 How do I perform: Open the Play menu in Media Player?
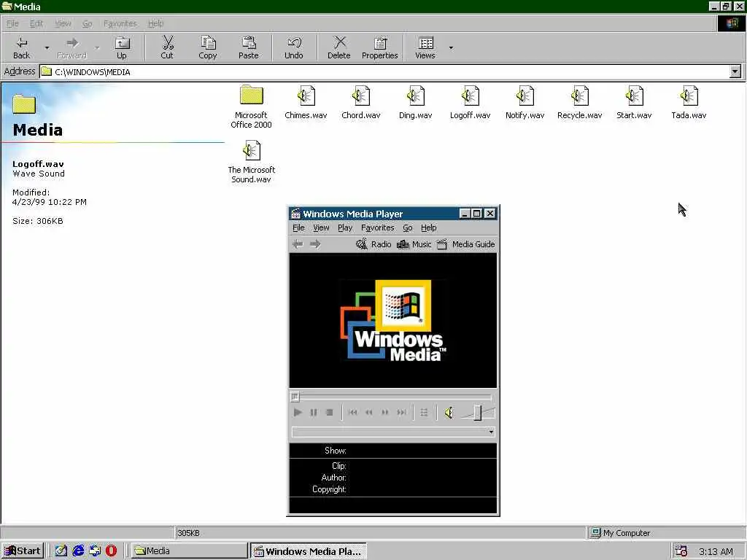point(345,227)
